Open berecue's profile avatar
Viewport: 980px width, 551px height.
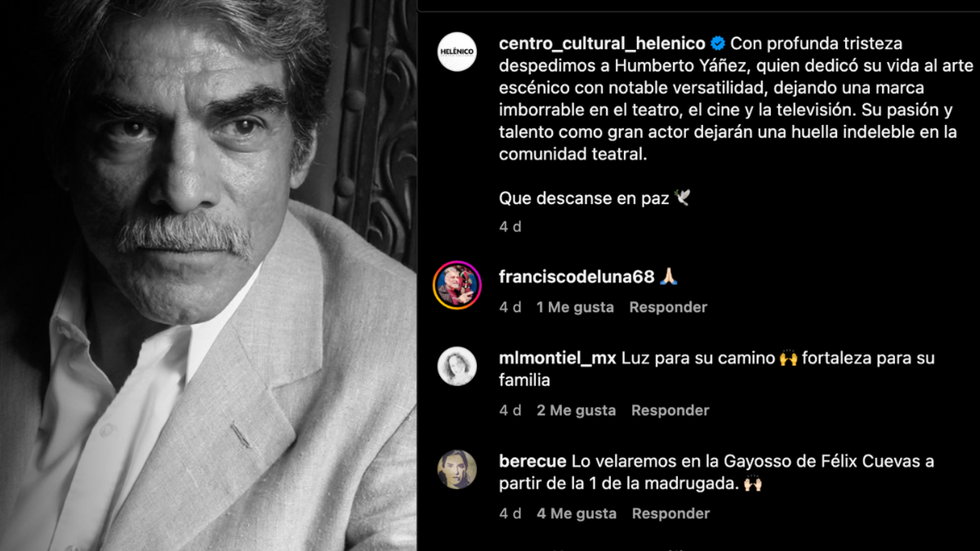[x=457, y=469]
